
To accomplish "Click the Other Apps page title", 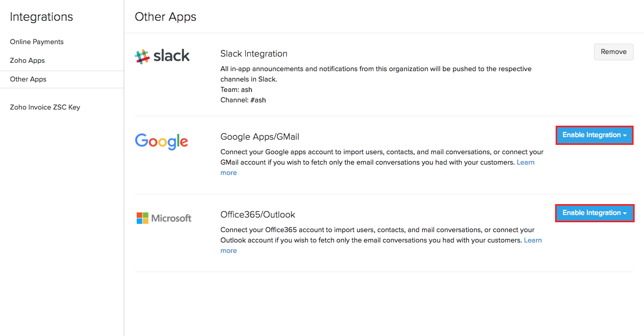I will (165, 17).
